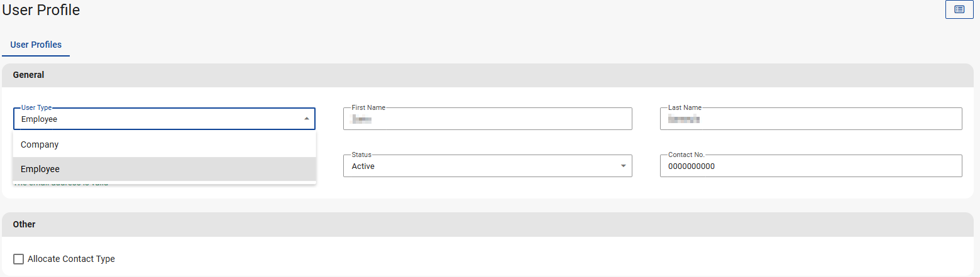Screen dimensions: 980x277
Task: Click the First Name field label
Action: point(368,108)
